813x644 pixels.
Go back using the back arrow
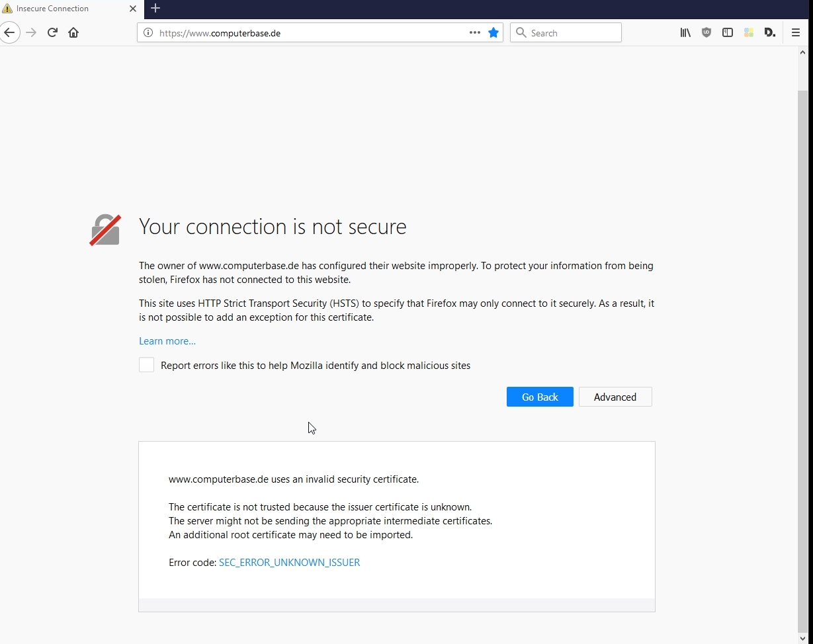9,32
